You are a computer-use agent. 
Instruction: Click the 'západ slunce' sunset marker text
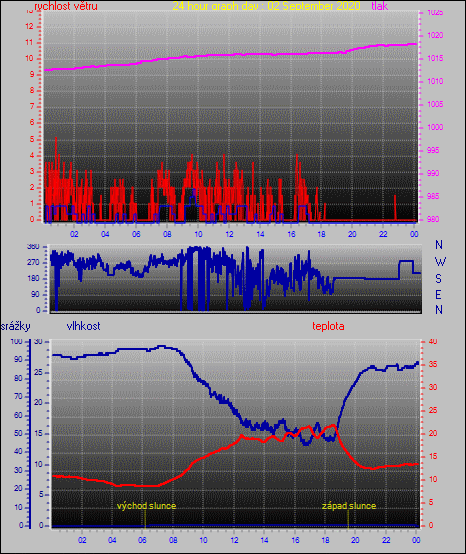coord(349,506)
